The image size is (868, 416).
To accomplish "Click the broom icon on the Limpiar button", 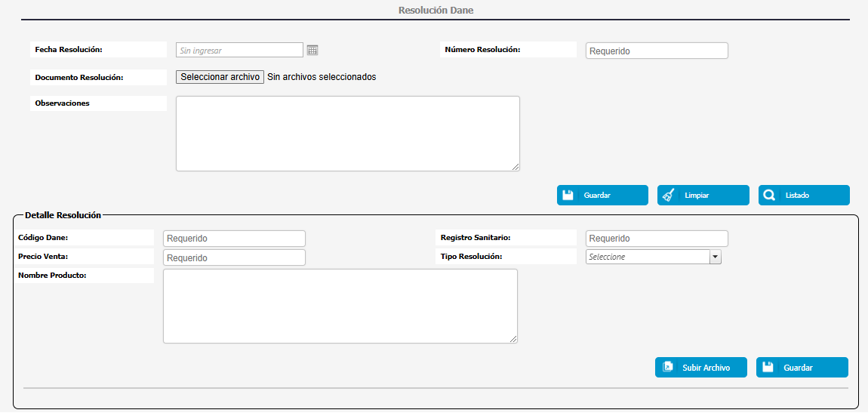I will 668,195.
